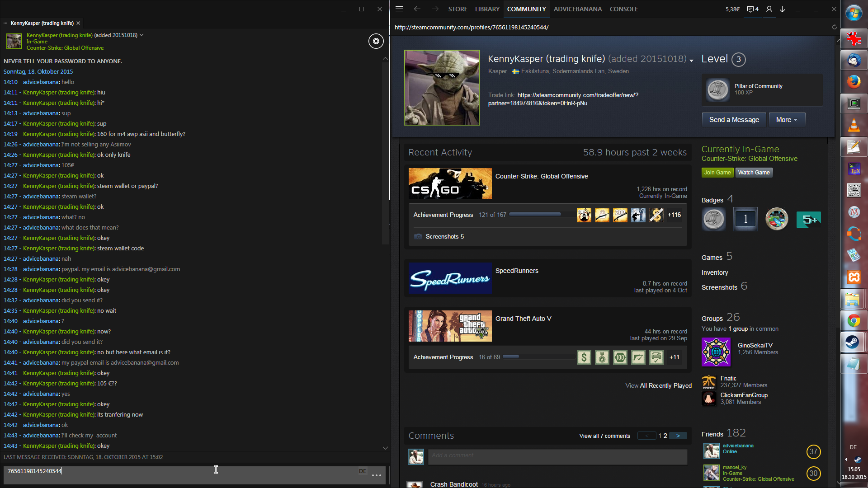Open Steam hamburger menu icon
The image size is (868, 488).
click(399, 9)
